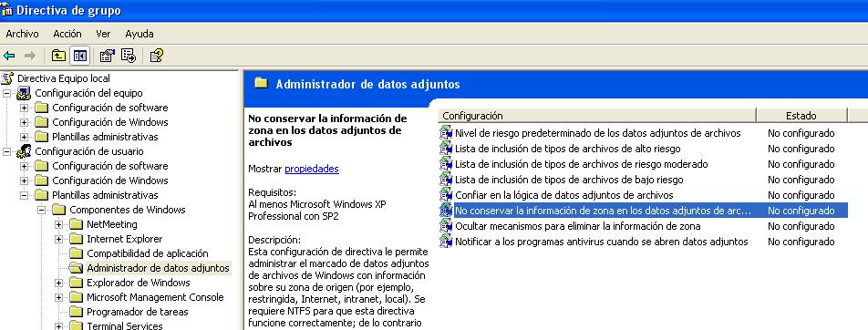The width and height of the screenshot is (868, 330).
Task: Select Compatibilidad de aplicación tree item
Action: click(x=148, y=253)
